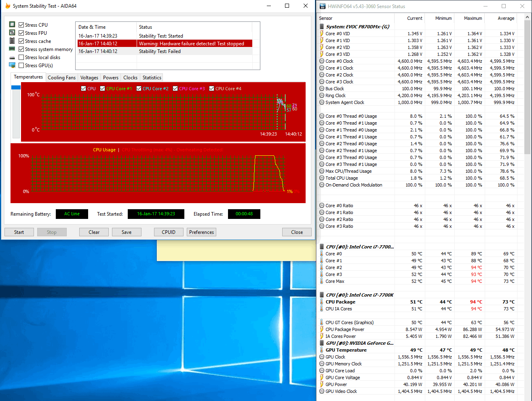Click the clock icon for Bus Clock
This screenshot has height=401, width=532.
322,89
